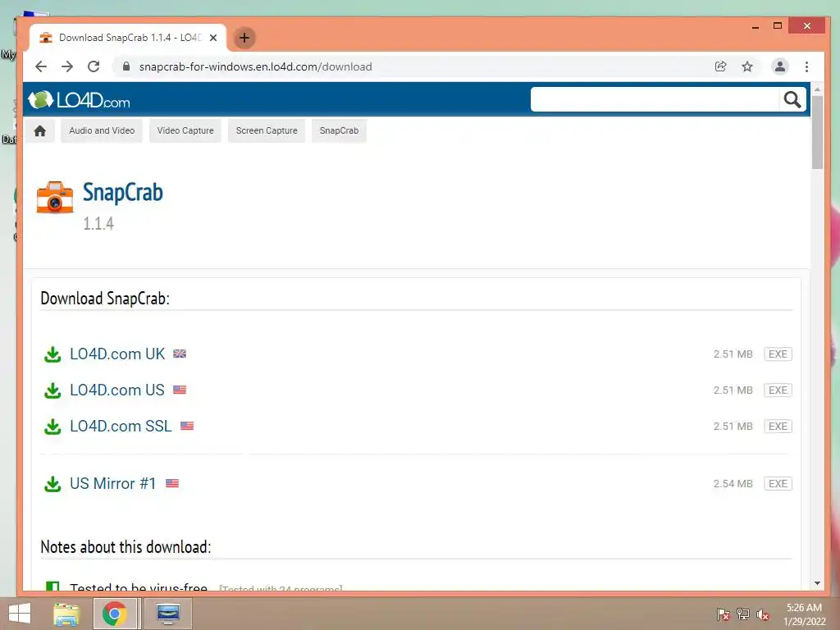Open Screen Capture breadcrumb
The height and width of the screenshot is (630, 840).
coord(267,130)
